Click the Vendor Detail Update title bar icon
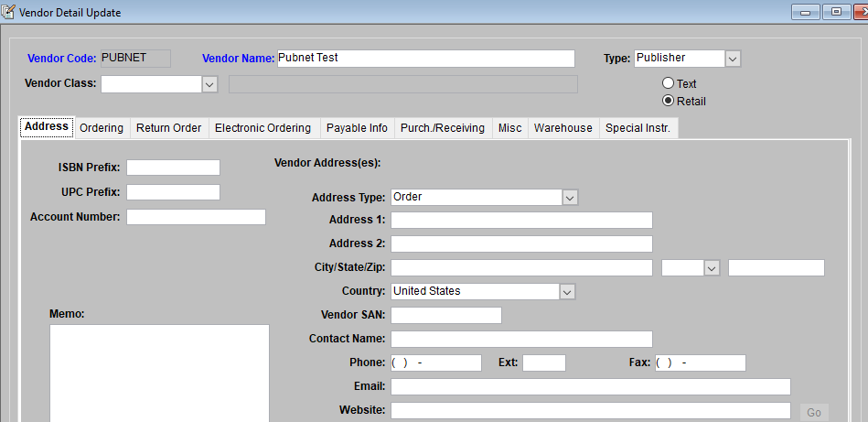 9,12
